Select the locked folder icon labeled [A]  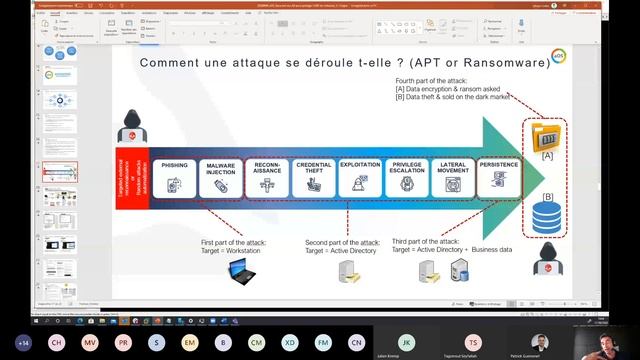tap(546, 138)
